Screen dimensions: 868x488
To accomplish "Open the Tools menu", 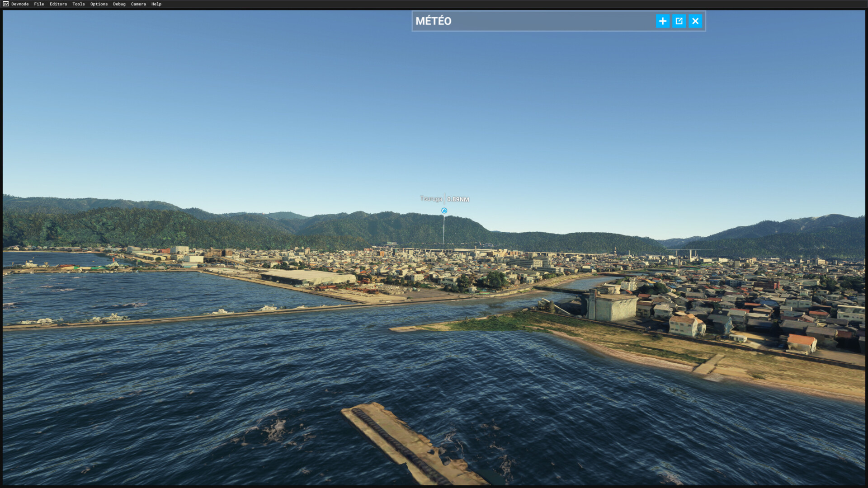I will click(x=79, y=4).
